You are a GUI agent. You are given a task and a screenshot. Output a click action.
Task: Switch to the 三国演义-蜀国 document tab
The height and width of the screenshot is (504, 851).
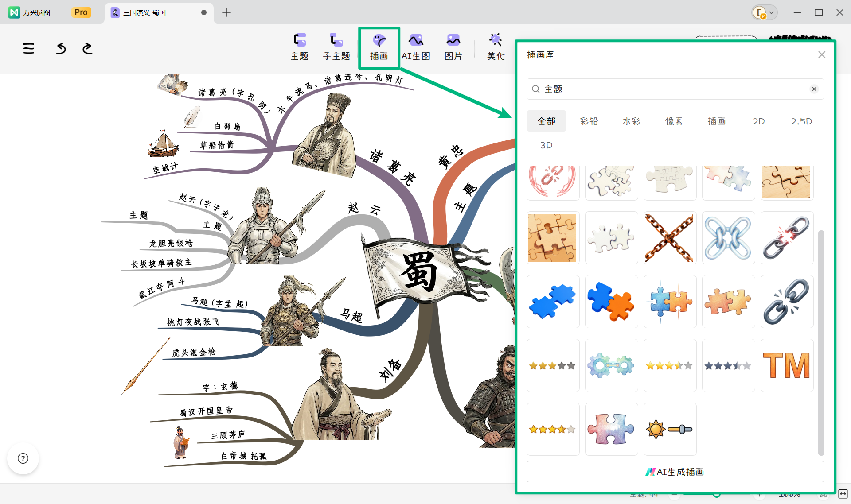point(159,12)
